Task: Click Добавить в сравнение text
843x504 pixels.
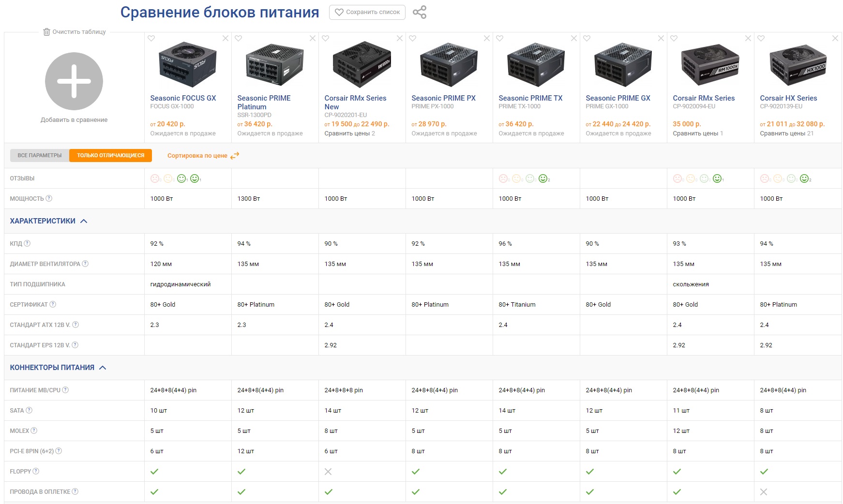Action: [74, 120]
